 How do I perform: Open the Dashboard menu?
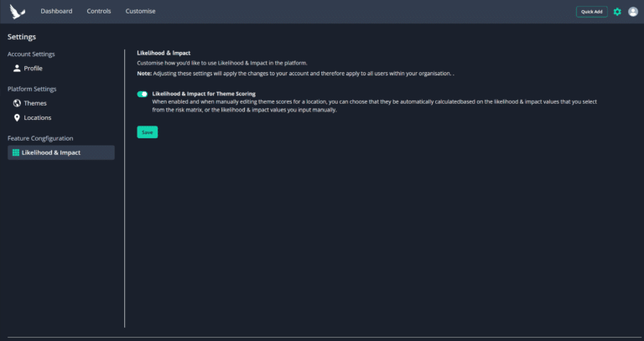56,11
